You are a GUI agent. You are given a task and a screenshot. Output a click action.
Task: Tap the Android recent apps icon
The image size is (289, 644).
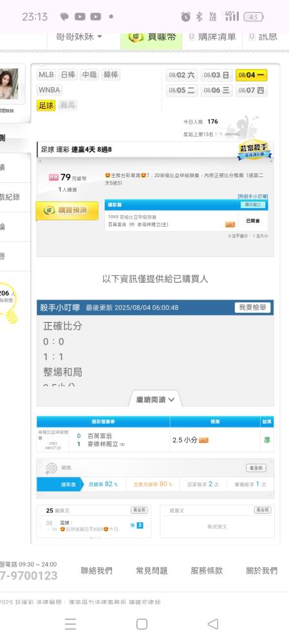tap(70, 624)
